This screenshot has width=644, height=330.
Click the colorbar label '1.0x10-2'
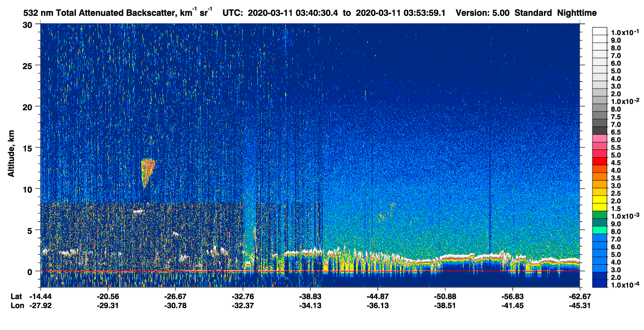pyautogui.click(x=626, y=101)
